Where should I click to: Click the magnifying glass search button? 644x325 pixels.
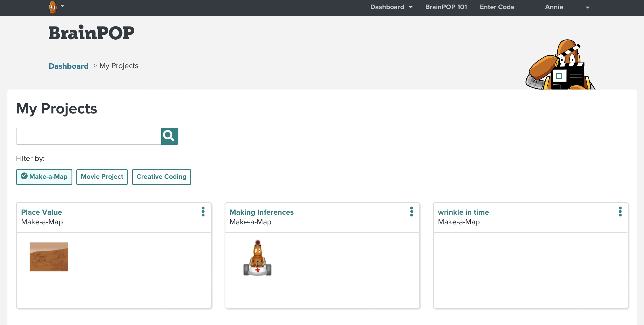point(170,136)
